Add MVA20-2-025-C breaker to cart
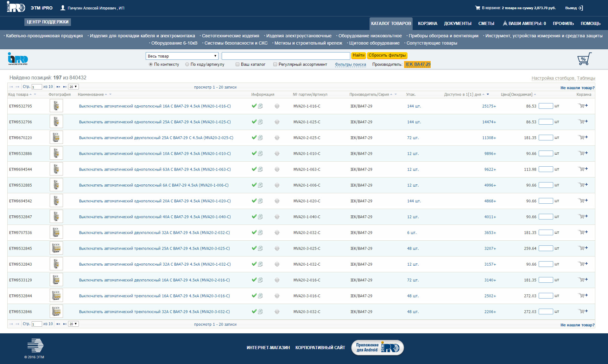 [583, 137]
